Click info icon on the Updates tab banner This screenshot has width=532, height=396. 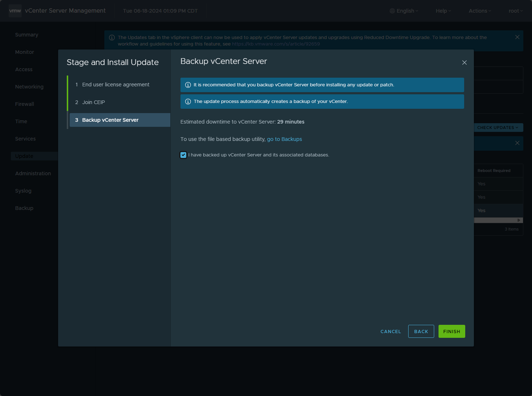[112, 38]
